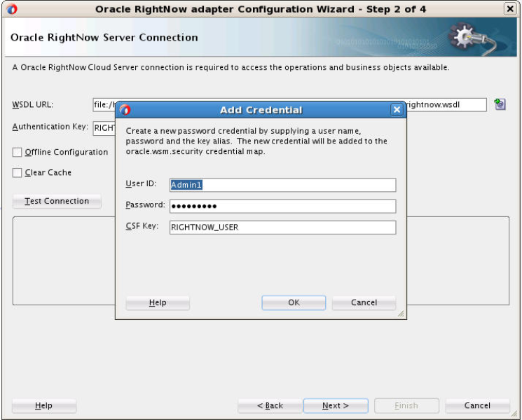Toggle the Clear Cache checkbox
Screen dimensions: 522x420
(17, 173)
